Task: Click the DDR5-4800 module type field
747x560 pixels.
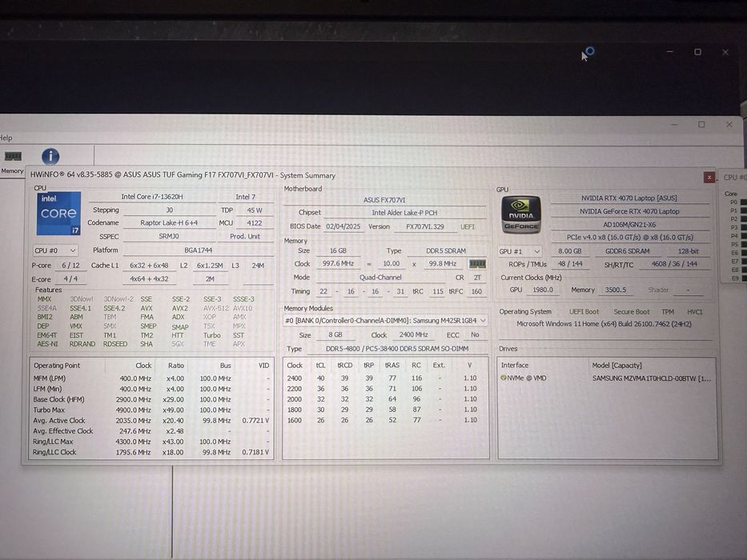Action: 397,349
